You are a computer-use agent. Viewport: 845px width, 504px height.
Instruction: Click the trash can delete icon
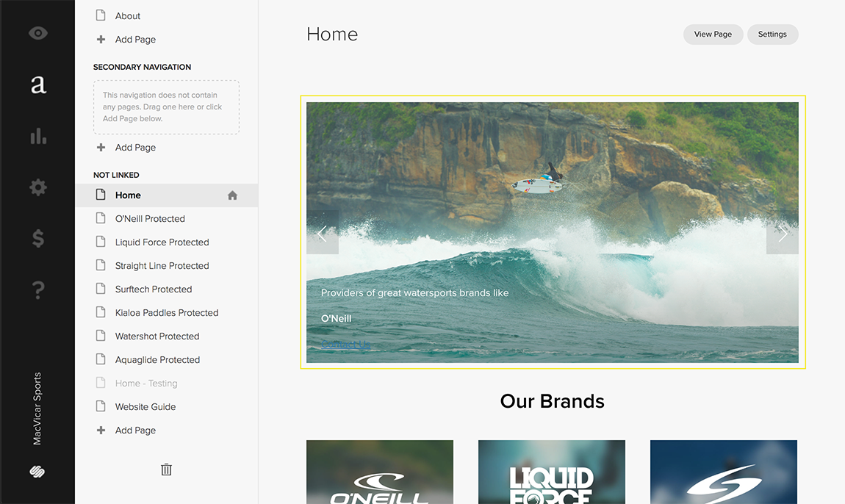pyautogui.click(x=166, y=469)
